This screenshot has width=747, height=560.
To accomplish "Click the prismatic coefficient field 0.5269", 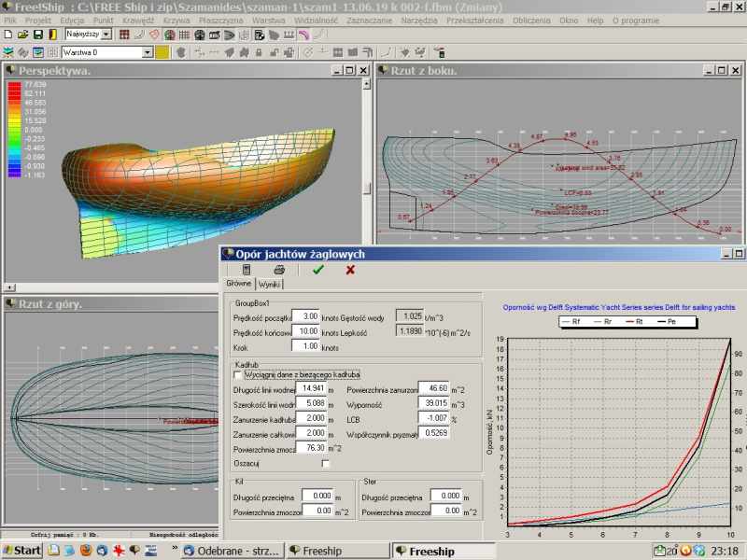I will (x=433, y=433).
